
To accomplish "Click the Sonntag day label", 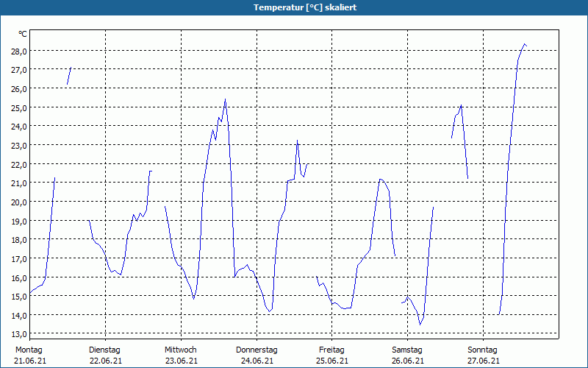I will [483, 350].
